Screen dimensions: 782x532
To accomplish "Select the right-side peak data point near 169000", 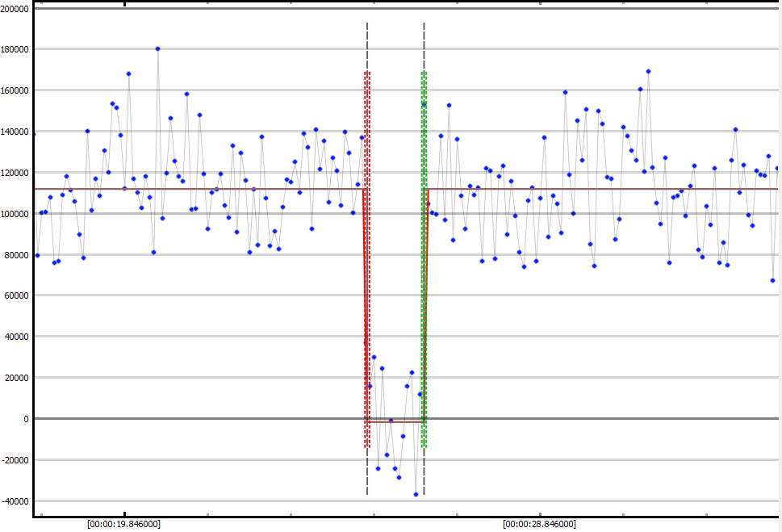I will (x=648, y=71).
